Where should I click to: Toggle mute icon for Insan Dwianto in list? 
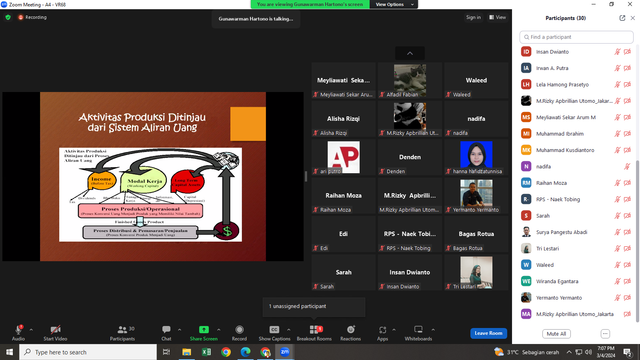click(x=618, y=52)
